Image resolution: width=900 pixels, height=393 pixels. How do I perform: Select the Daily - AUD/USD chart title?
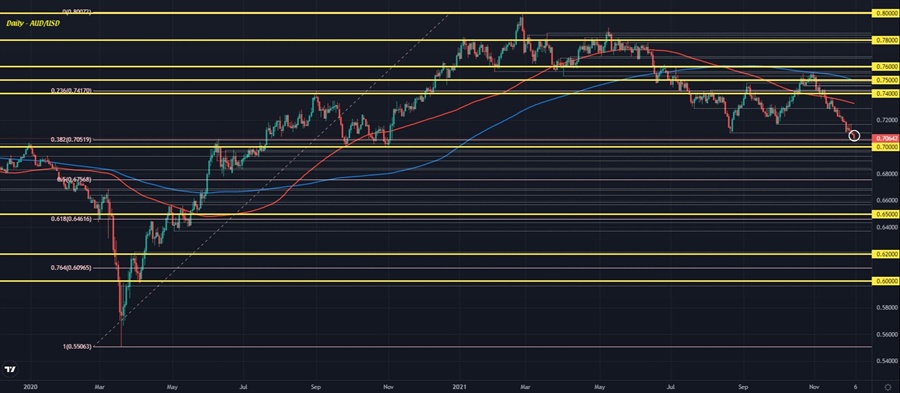pos(33,24)
